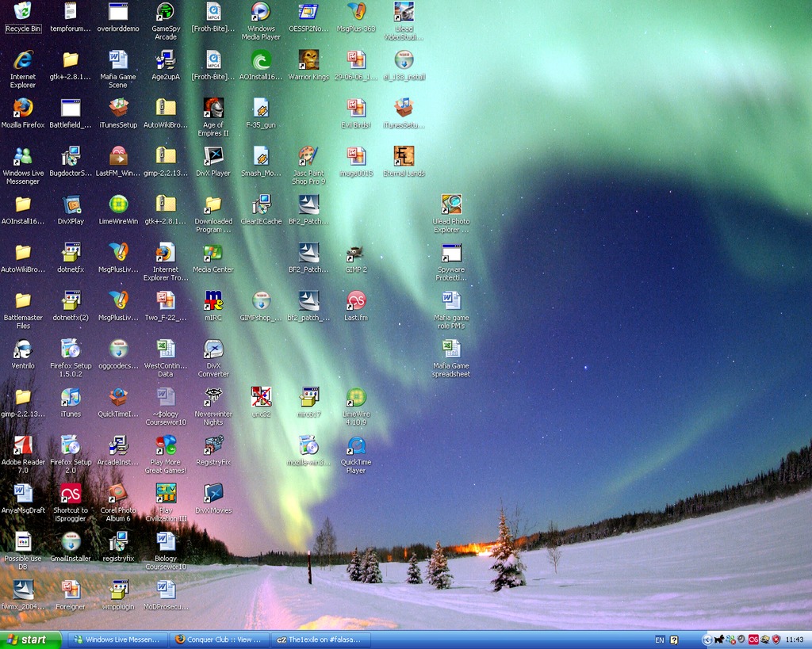The width and height of the screenshot is (812, 649).
Task: Select the Windows Media Player shortcut
Action: (x=260, y=12)
